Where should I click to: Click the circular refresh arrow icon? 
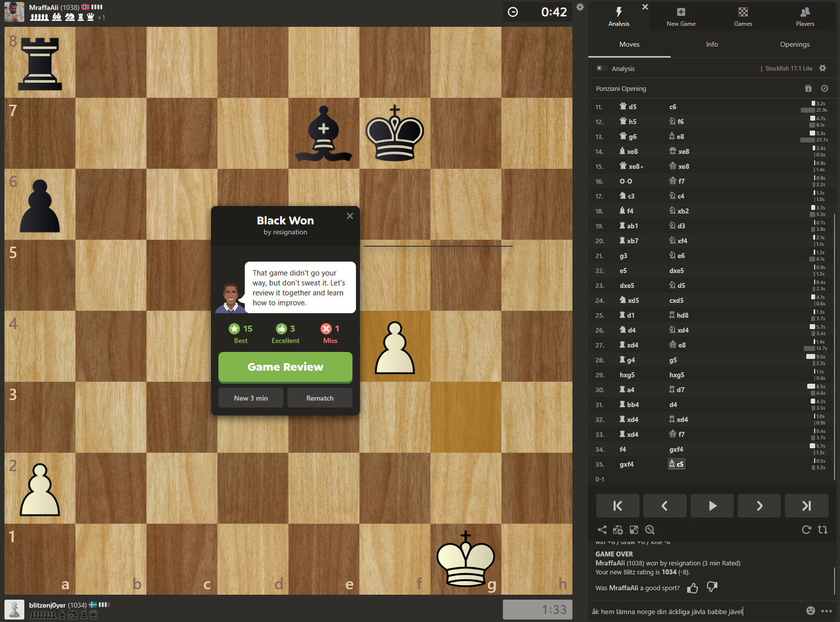pos(806,530)
